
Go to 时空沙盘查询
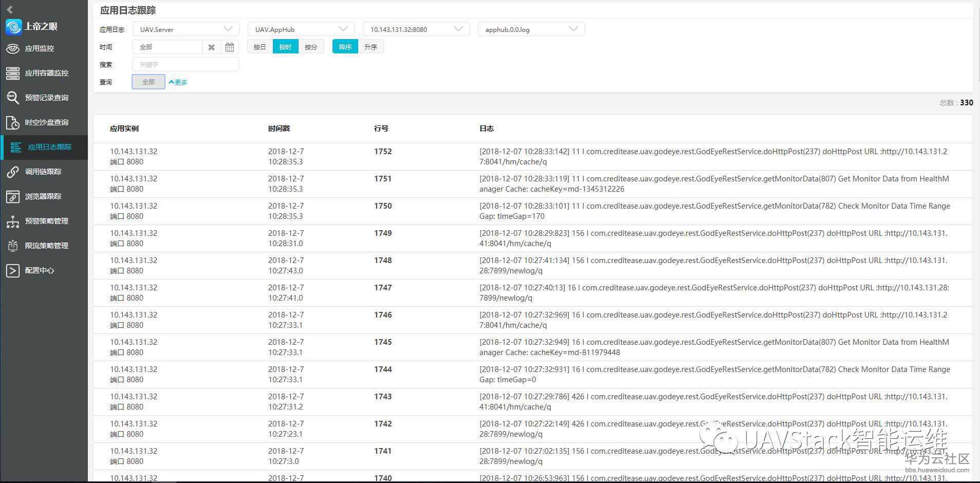[47, 122]
